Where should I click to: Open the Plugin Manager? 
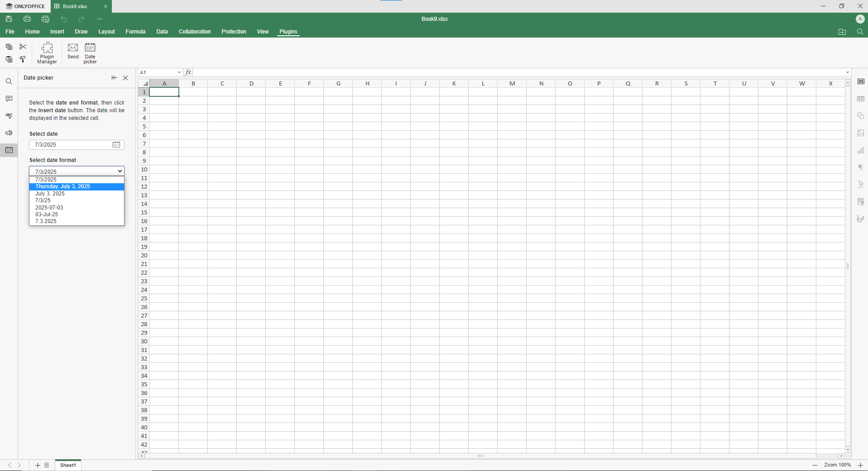[47, 52]
